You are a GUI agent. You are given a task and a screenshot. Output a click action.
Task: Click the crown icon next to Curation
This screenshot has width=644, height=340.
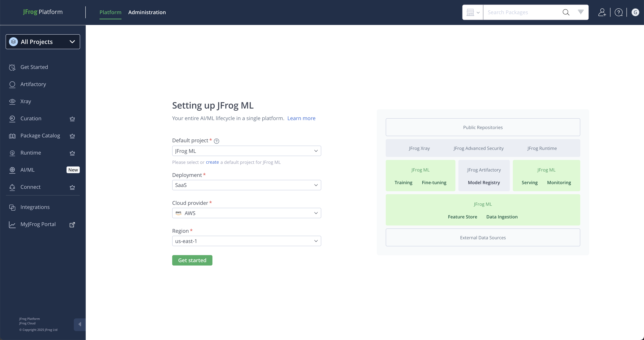(x=72, y=119)
